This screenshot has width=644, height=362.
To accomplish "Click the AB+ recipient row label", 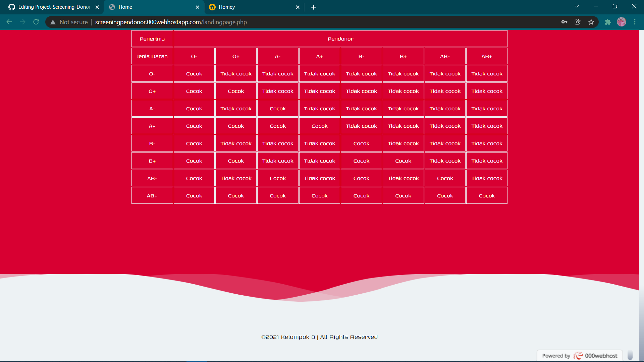I will click(x=152, y=196).
